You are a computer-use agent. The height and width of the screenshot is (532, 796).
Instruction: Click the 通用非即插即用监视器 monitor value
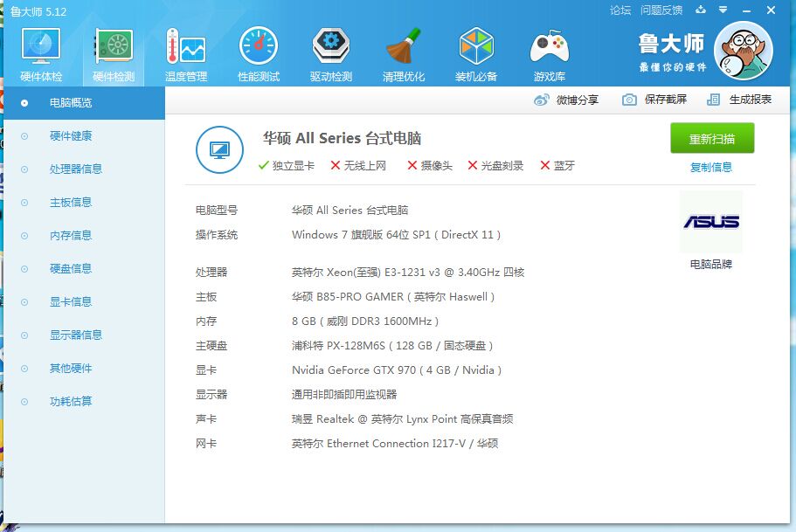(x=344, y=395)
